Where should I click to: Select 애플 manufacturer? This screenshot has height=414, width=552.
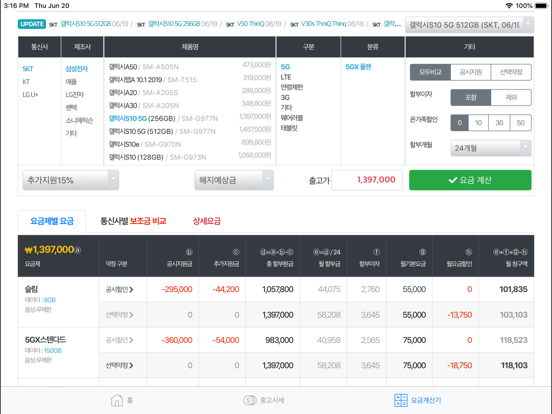pos(71,82)
